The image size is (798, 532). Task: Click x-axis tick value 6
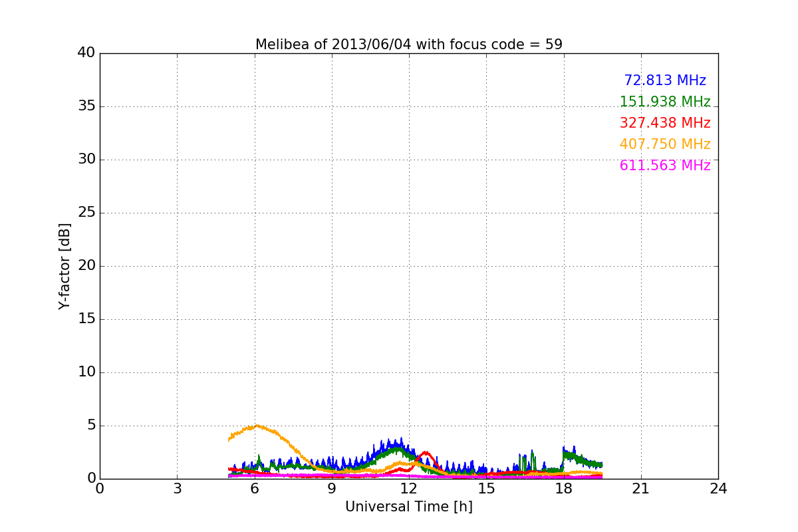coord(255,488)
